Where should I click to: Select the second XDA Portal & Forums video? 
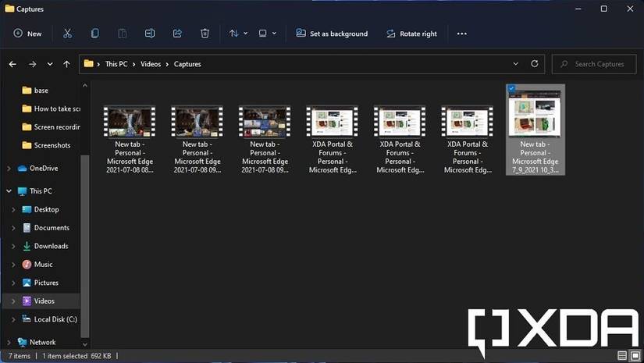400,140
